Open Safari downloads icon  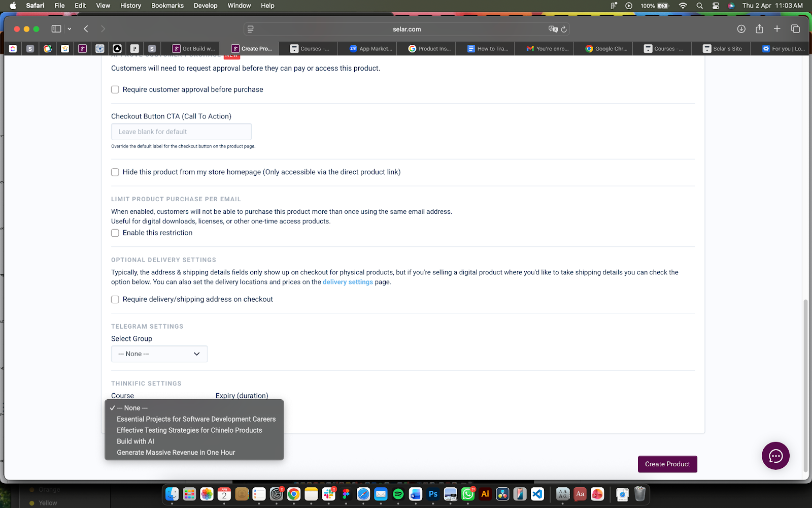pyautogui.click(x=741, y=29)
